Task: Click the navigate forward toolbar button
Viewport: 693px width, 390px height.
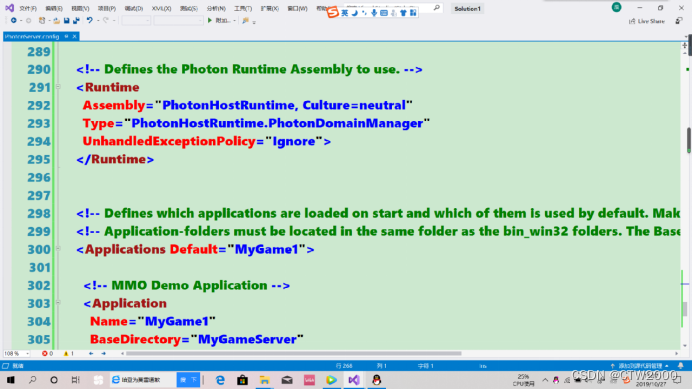Action: tap(28, 20)
